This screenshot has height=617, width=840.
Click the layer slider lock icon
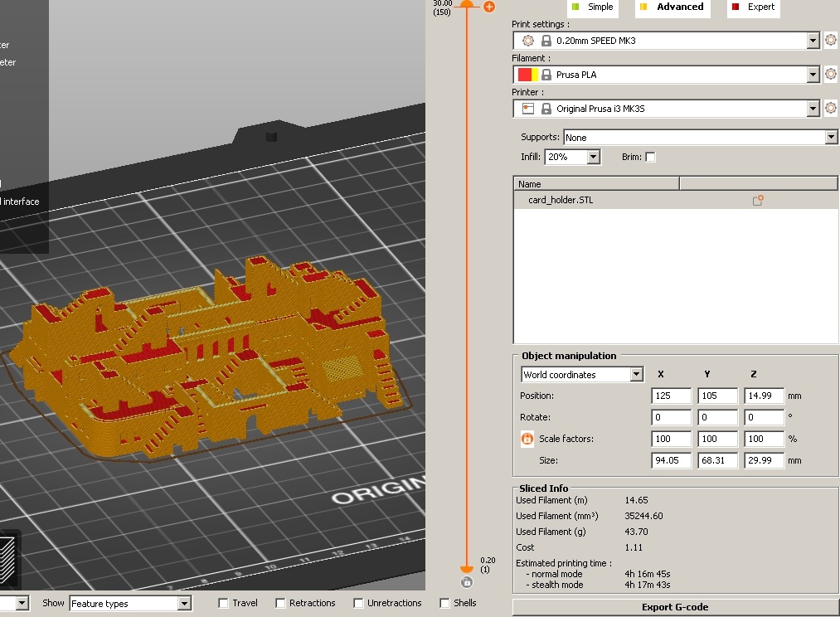point(467,583)
